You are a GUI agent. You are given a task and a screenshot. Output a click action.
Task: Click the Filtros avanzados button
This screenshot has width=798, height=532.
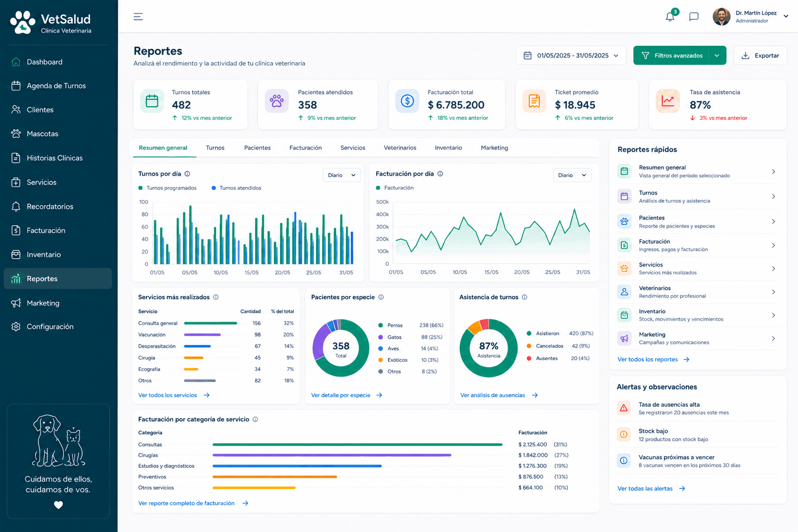click(671, 56)
